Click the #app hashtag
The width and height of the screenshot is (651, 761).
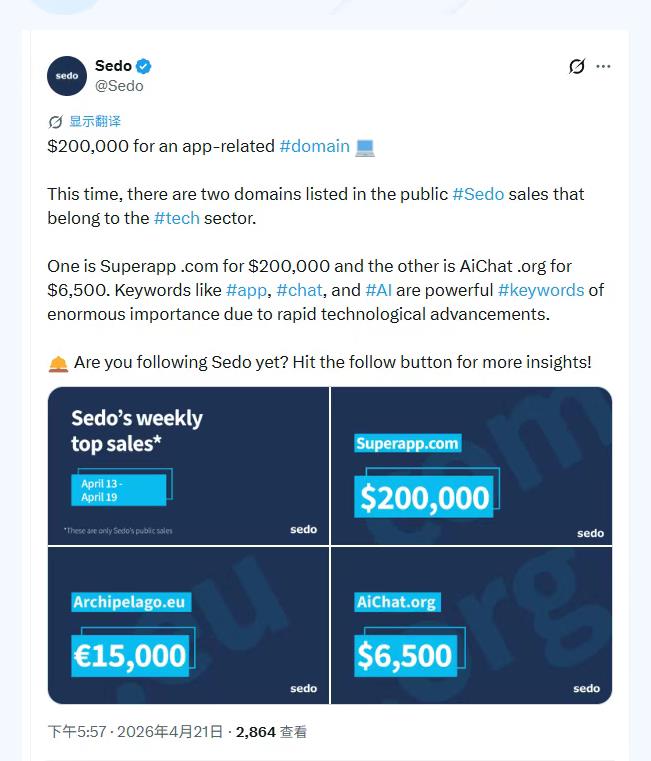pyautogui.click(x=246, y=290)
